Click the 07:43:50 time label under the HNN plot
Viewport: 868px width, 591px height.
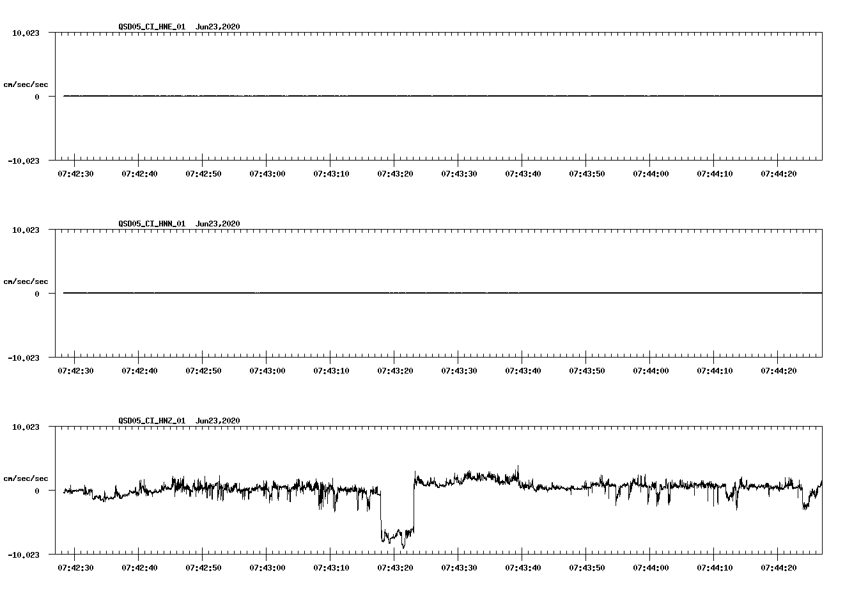(587, 370)
